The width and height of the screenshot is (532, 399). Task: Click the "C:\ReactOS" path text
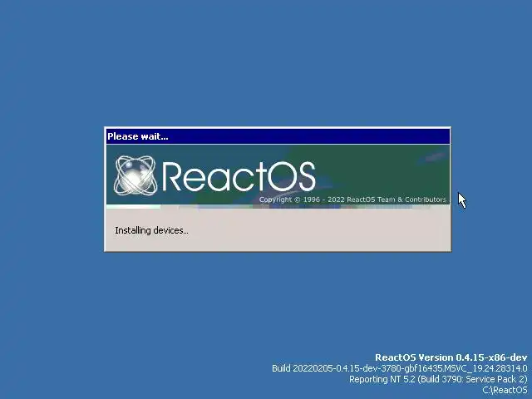(x=505, y=390)
